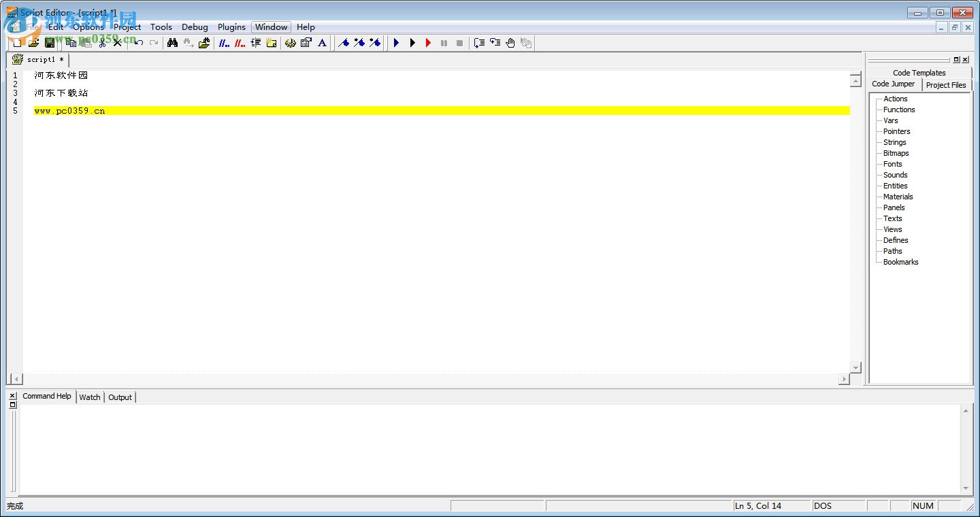The image size is (980, 517).
Task: Open settings with the gear icon
Action: 291,43
